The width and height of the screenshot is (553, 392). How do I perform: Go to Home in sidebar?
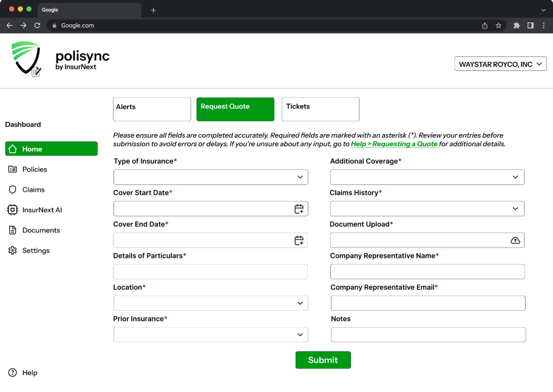click(x=52, y=149)
